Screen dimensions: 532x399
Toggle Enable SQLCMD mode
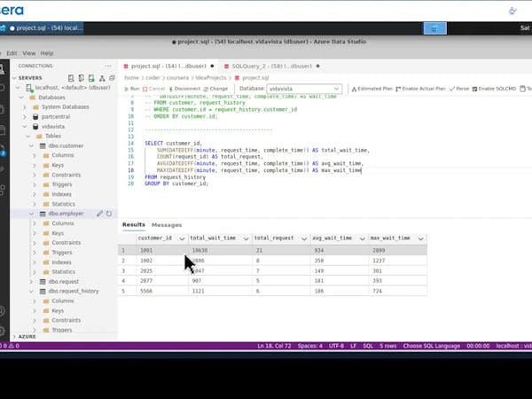click(494, 89)
